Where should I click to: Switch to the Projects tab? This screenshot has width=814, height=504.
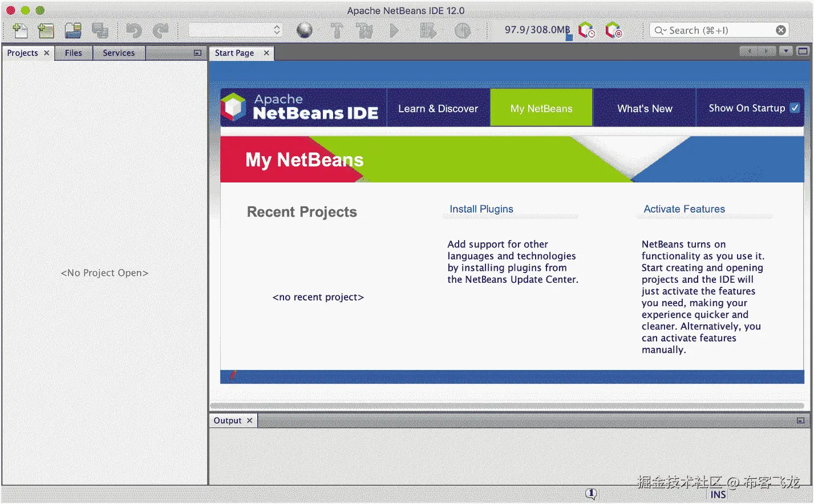tap(22, 53)
